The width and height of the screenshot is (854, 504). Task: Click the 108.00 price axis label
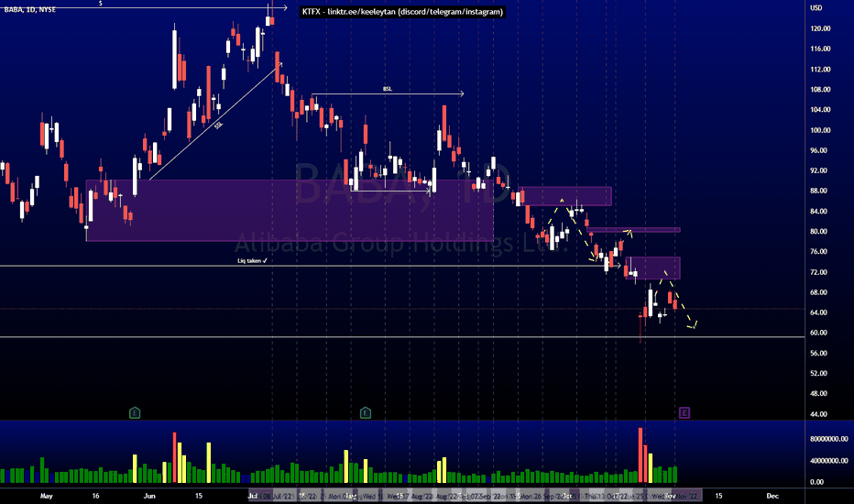[820, 90]
